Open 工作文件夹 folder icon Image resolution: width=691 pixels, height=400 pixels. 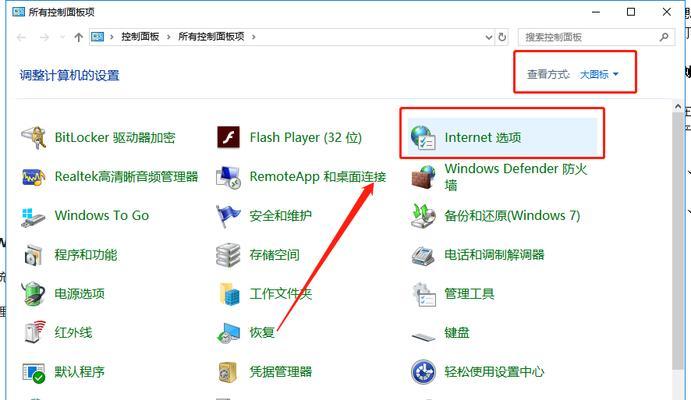pos(229,294)
